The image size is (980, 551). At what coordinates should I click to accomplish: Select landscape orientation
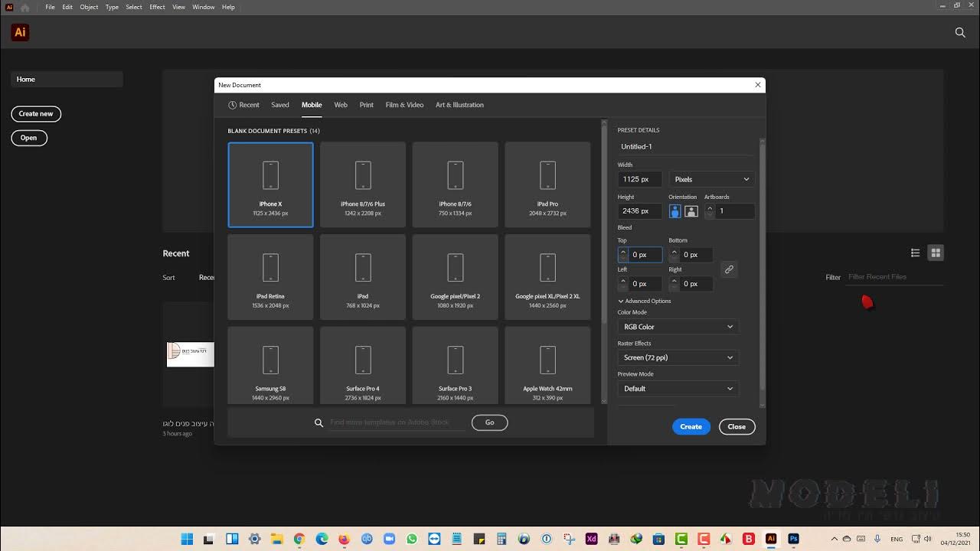(x=691, y=210)
